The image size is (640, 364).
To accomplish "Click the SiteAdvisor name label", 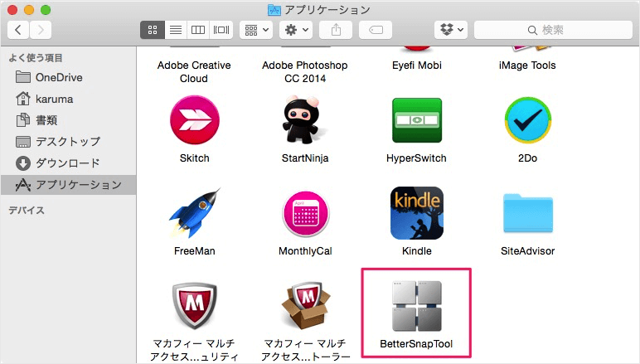I will [x=528, y=251].
